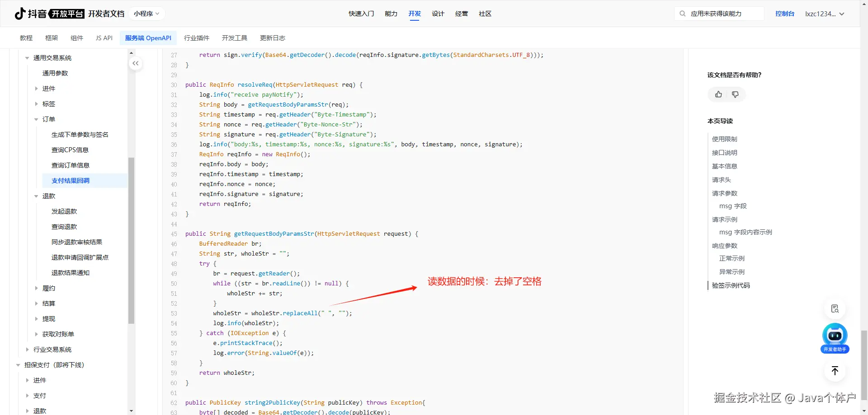Collapse the 担保支付（即将下线） node
The image size is (868, 415).
click(18, 365)
